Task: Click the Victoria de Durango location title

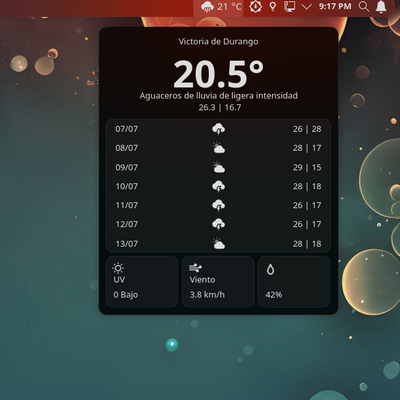Action: pos(218,42)
